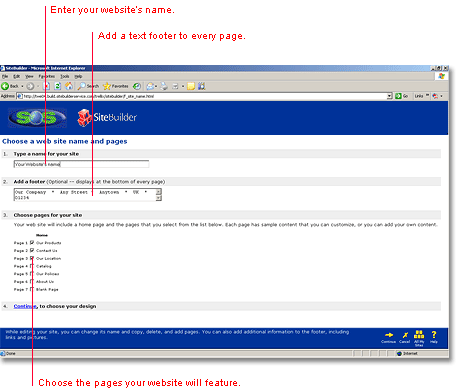Click the Stop page loading icon
The image size is (459, 392).
click(x=47, y=86)
